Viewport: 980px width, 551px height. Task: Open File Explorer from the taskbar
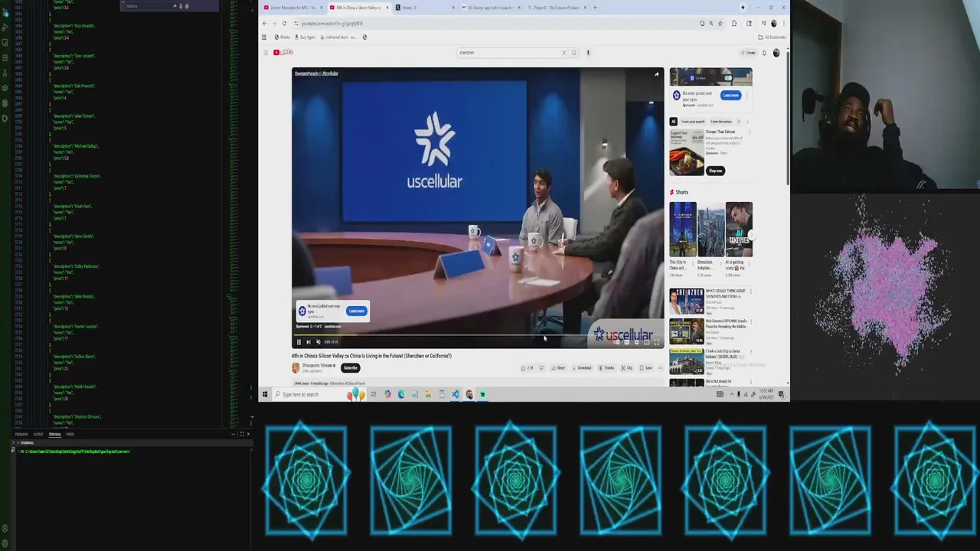[x=428, y=394]
